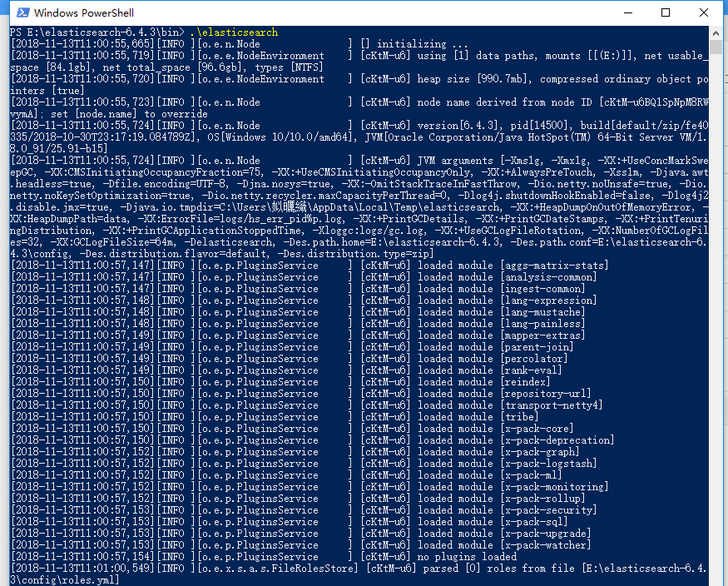Click the [x-pack-sql] module entry

coord(534,521)
